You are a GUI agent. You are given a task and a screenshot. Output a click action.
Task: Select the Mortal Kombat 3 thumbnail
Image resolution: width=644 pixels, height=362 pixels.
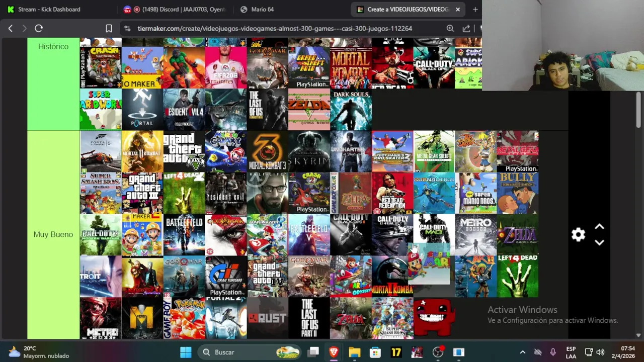[x=268, y=151]
